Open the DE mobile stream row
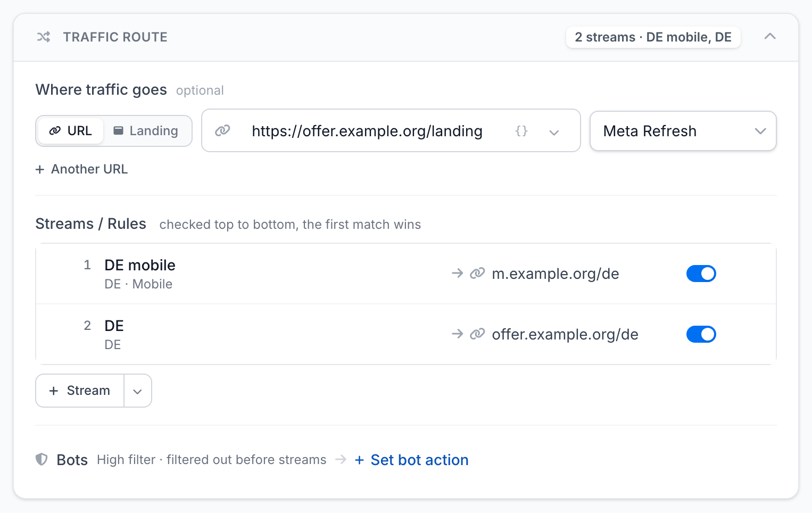Image resolution: width=812 pixels, height=513 pixels. coord(406,274)
